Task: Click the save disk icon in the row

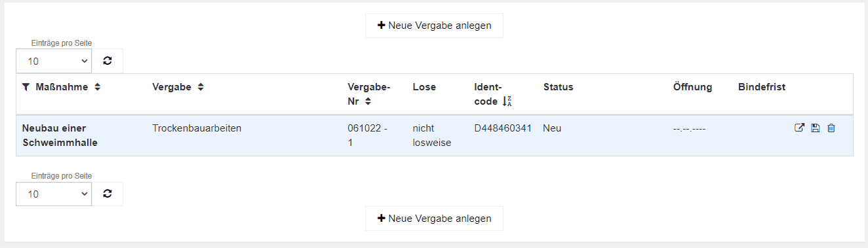Action: tap(816, 128)
